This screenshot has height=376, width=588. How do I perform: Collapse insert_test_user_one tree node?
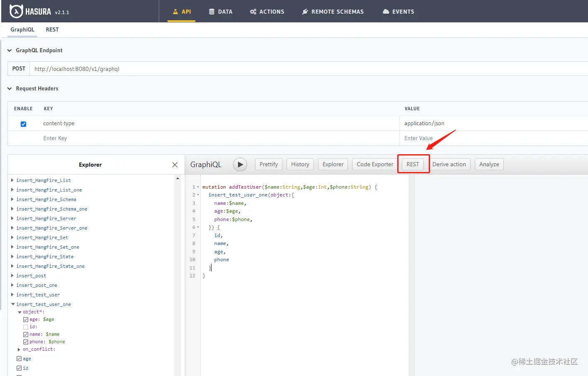tap(12, 304)
